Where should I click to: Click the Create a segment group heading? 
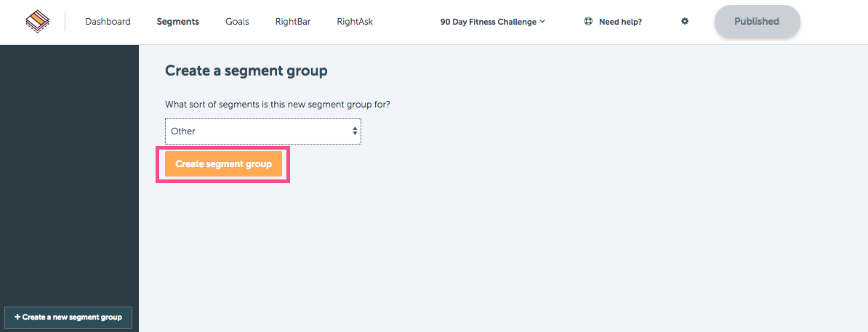[x=246, y=70]
